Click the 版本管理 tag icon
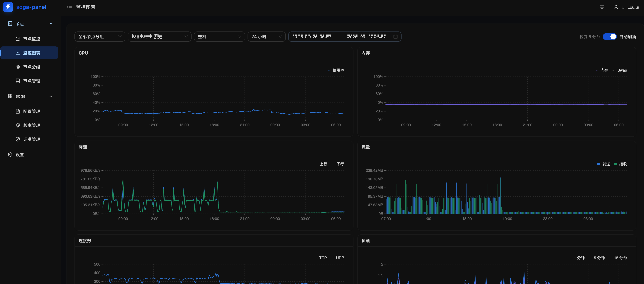The width and height of the screenshot is (644, 284). click(x=18, y=125)
